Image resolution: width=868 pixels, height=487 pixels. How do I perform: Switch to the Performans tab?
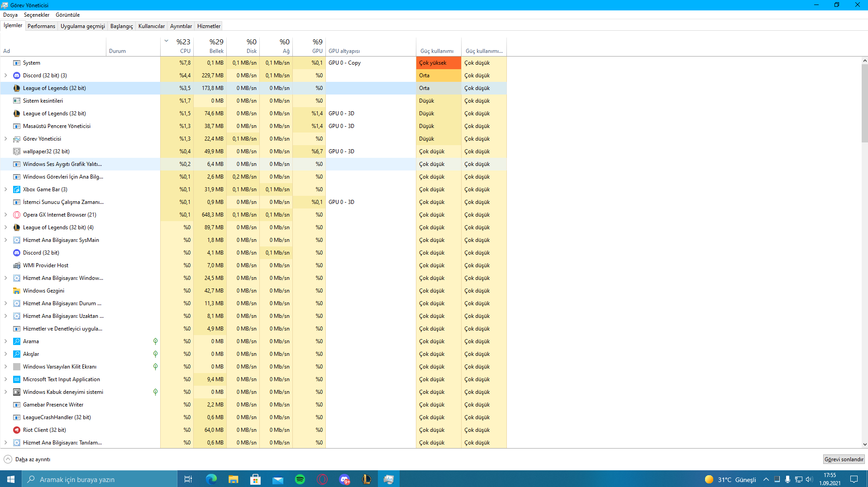point(41,26)
